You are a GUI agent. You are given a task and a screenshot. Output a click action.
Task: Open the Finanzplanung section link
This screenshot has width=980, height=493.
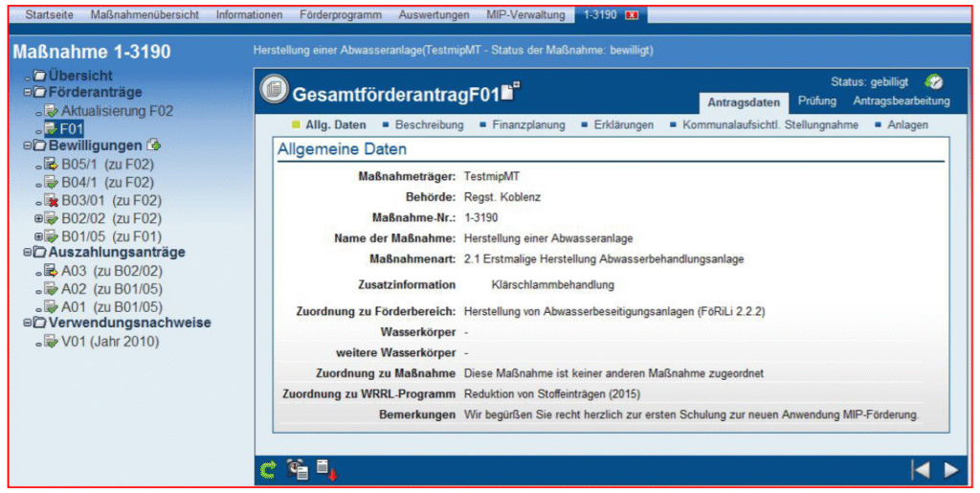click(528, 125)
